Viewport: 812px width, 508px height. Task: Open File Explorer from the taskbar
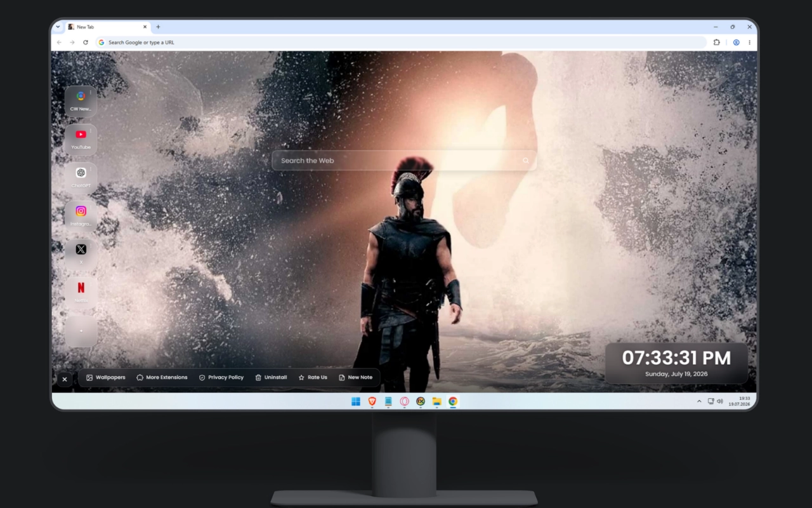[436, 401]
